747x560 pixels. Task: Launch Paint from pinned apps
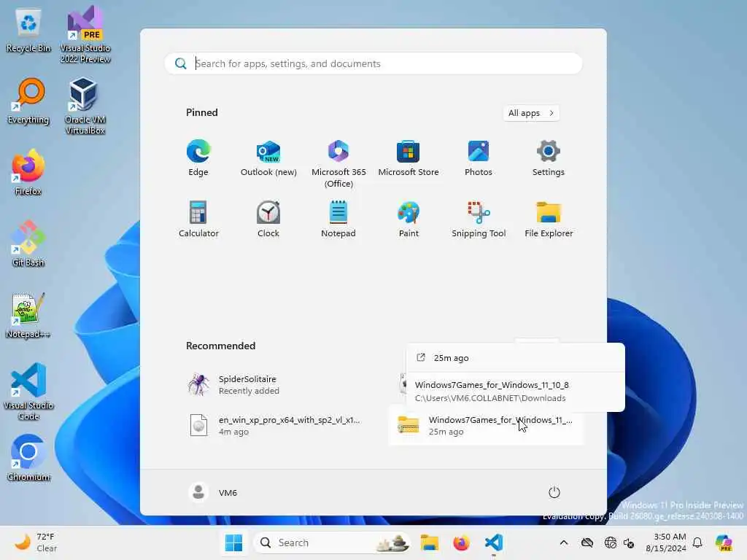[x=409, y=219]
